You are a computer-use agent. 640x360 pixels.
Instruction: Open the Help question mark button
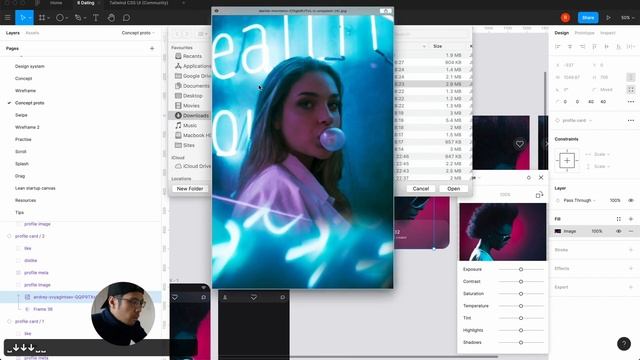click(624, 344)
